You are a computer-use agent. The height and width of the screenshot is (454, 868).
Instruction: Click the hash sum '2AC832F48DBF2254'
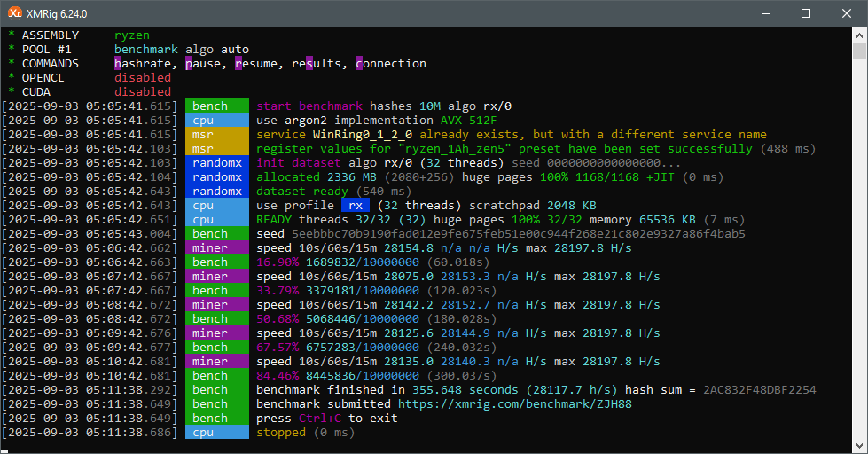click(760, 390)
